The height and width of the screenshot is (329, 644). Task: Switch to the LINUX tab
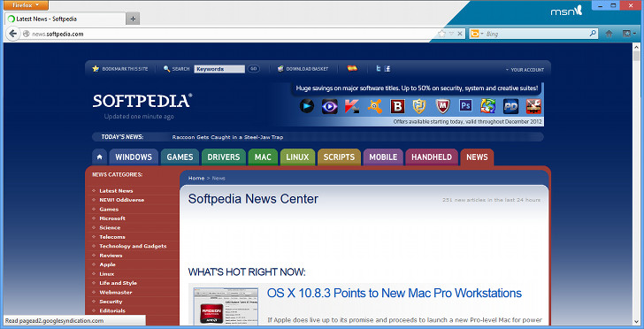pyautogui.click(x=297, y=157)
